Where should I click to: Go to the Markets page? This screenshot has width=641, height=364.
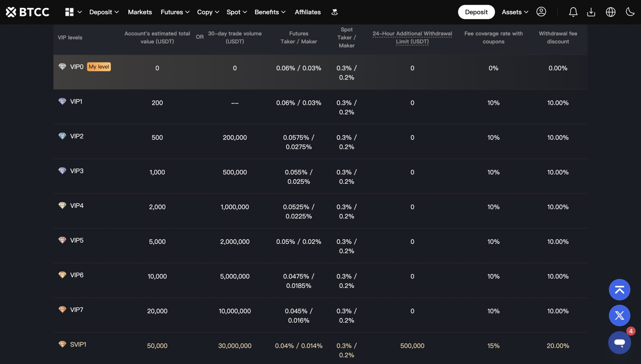140,12
